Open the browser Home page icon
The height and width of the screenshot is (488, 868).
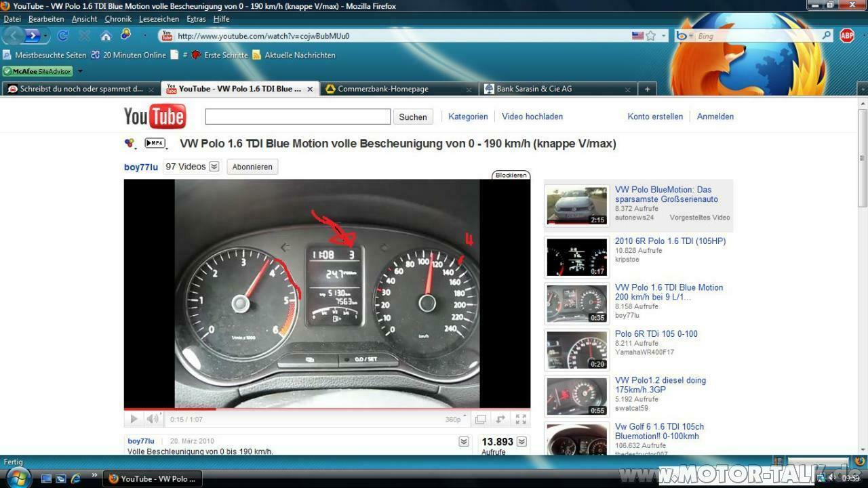106,35
